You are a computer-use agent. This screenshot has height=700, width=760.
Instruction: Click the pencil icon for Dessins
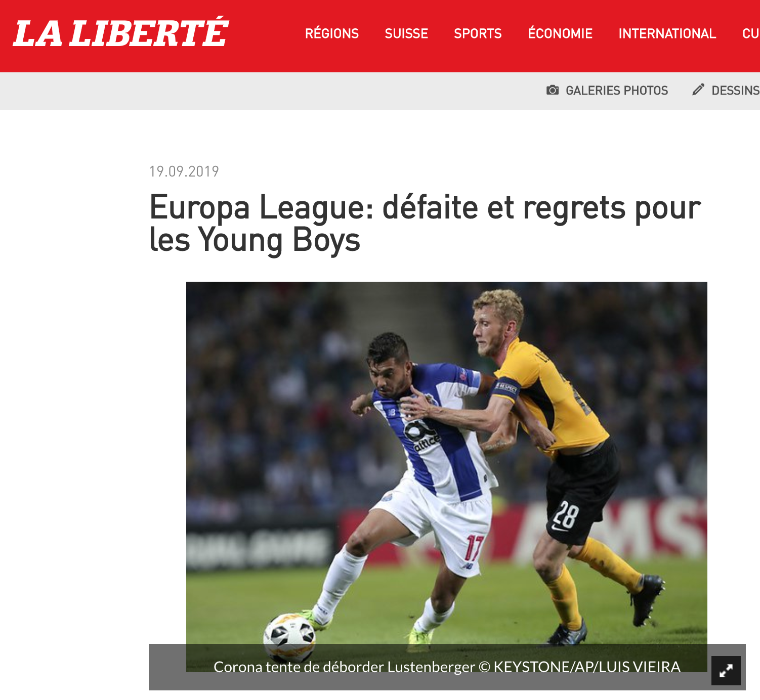tap(698, 90)
